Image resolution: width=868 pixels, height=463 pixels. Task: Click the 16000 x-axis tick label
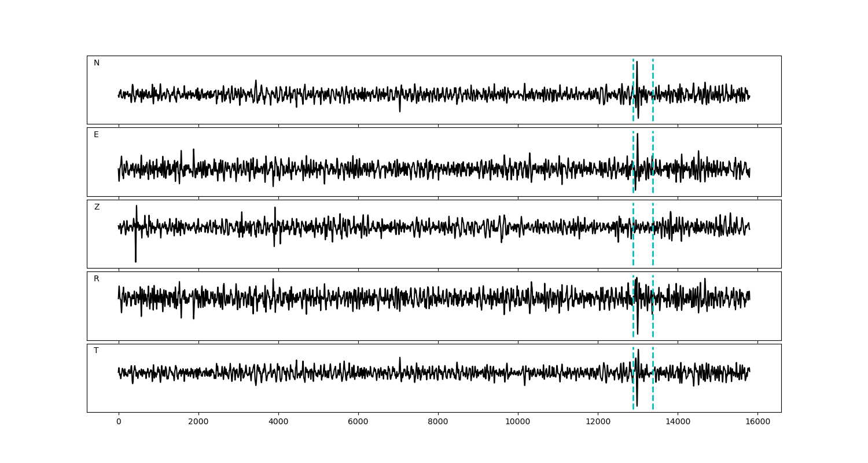click(757, 422)
